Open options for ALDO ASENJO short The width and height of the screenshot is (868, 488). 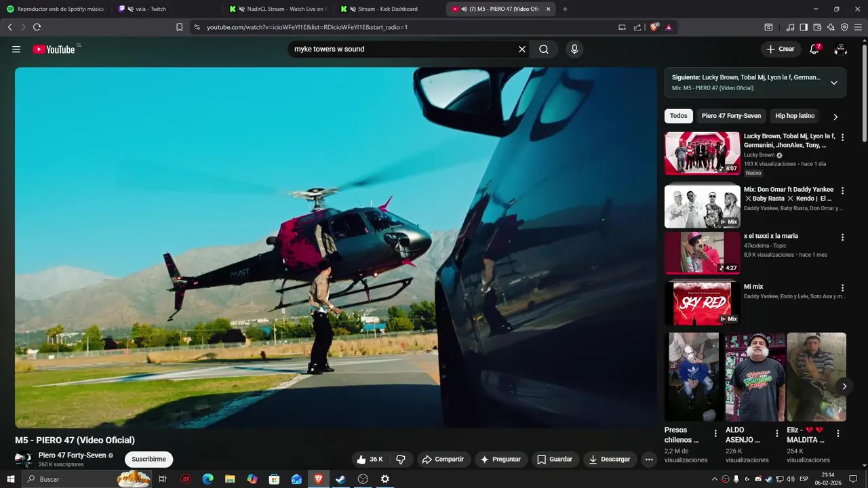pos(777,434)
